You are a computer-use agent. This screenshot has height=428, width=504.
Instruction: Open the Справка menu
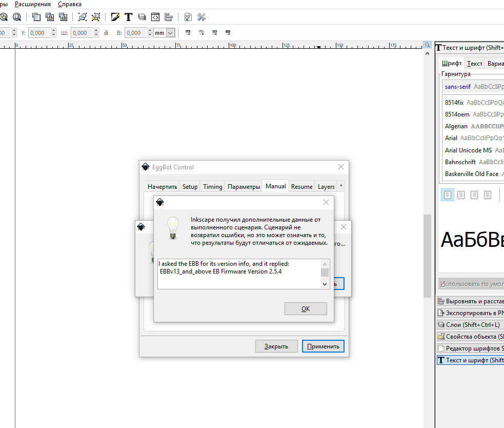[x=69, y=4]
